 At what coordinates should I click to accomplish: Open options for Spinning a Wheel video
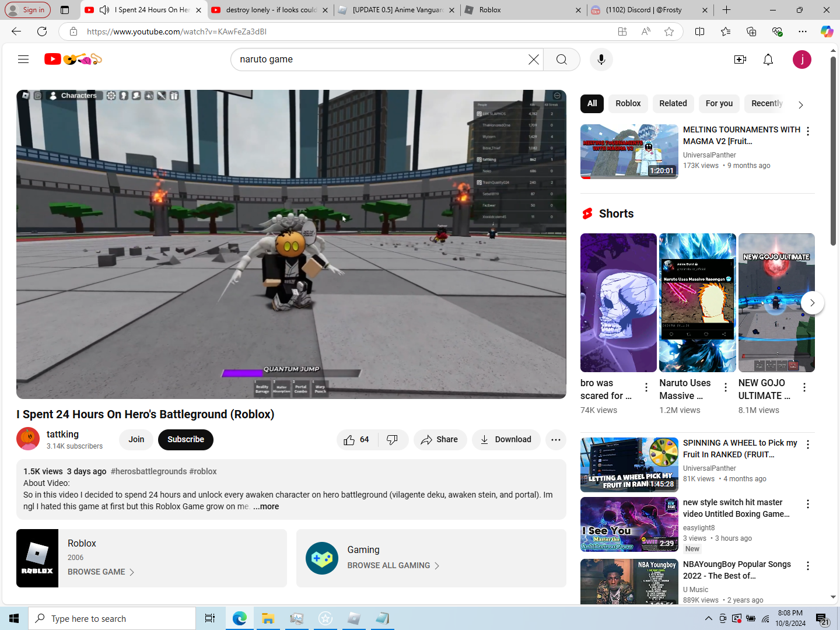tap(808, 445)
